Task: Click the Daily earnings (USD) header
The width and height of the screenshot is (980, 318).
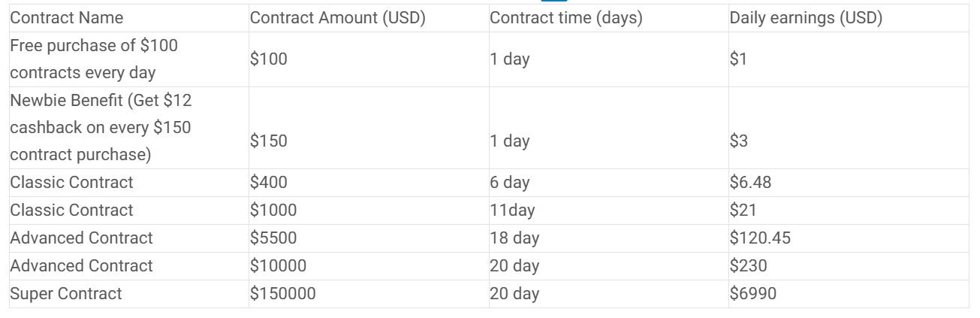Action: click(x=806, y=18)
